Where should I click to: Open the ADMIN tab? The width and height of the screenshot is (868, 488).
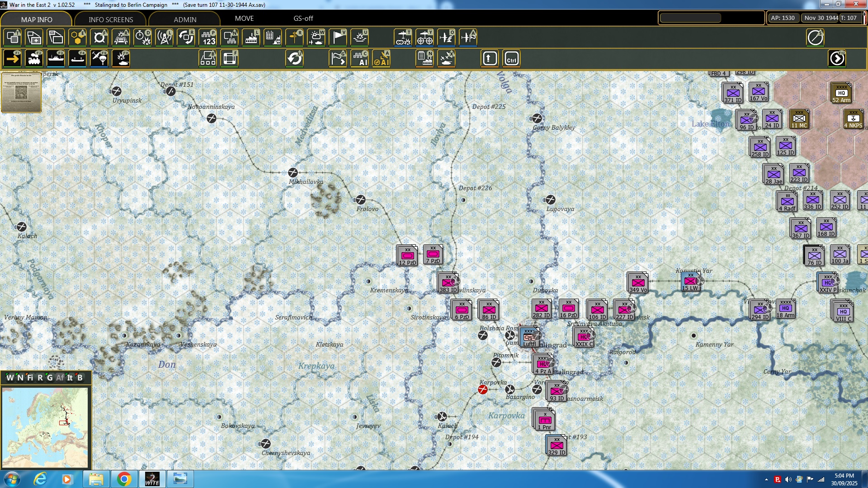(185, 19)
